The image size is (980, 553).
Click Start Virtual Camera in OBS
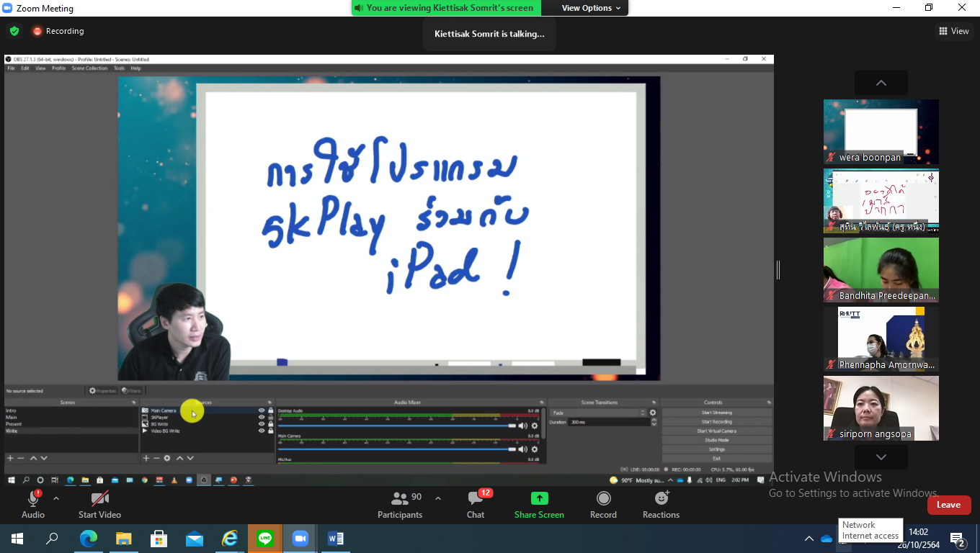coord(716,431)
